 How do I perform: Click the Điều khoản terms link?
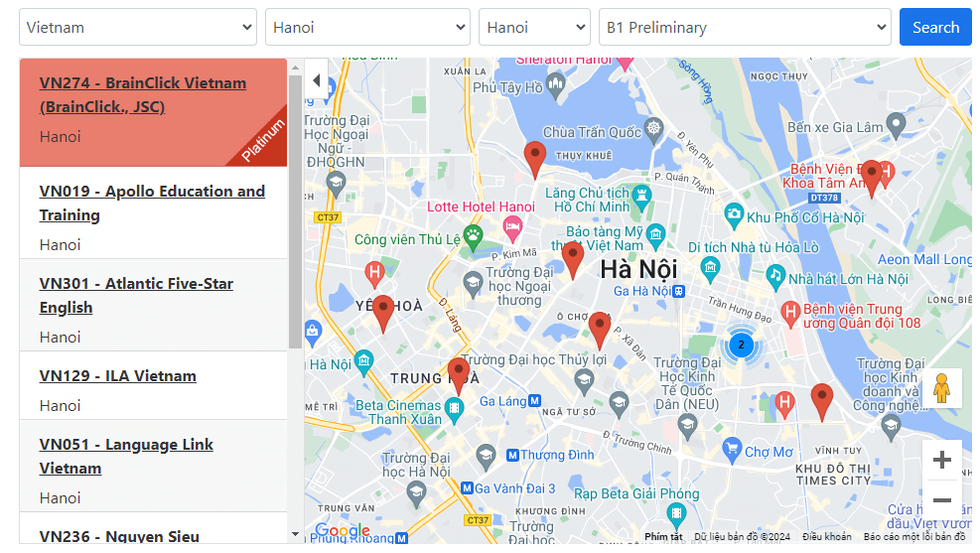coord(826,537)
